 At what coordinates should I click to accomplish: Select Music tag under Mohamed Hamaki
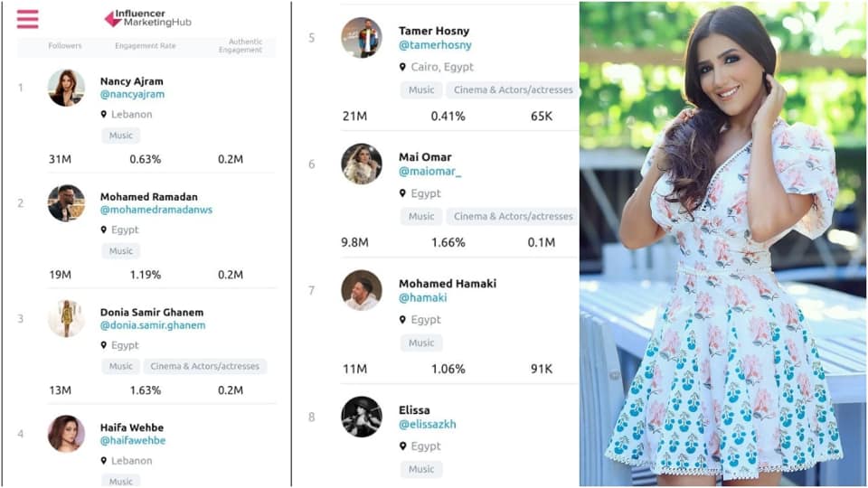pyautogui.click(x=421, y=343)
